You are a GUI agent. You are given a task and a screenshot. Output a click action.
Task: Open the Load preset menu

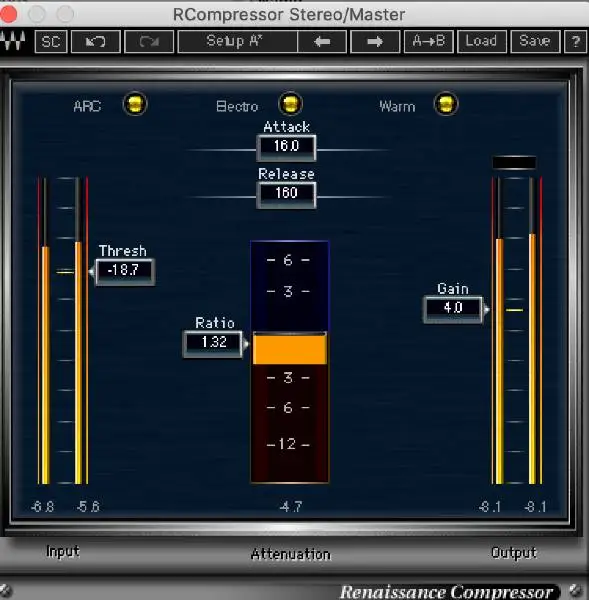[482, 41]
